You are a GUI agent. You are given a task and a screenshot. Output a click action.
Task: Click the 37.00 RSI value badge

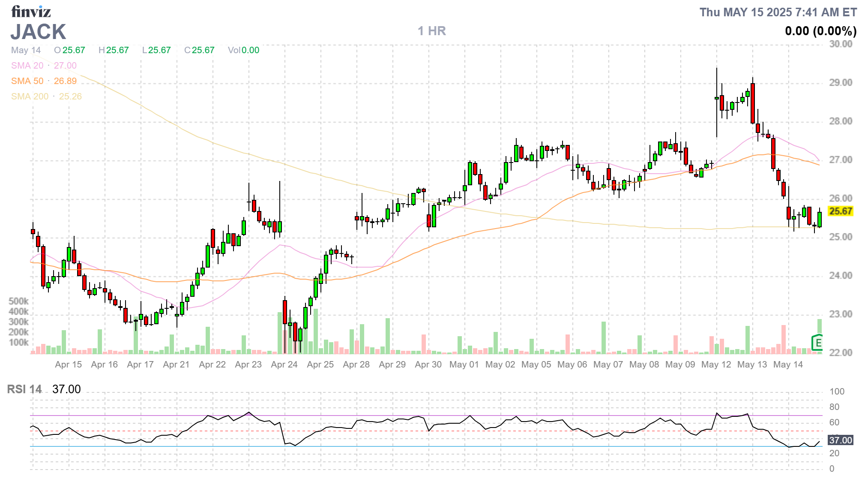point(840,440)
